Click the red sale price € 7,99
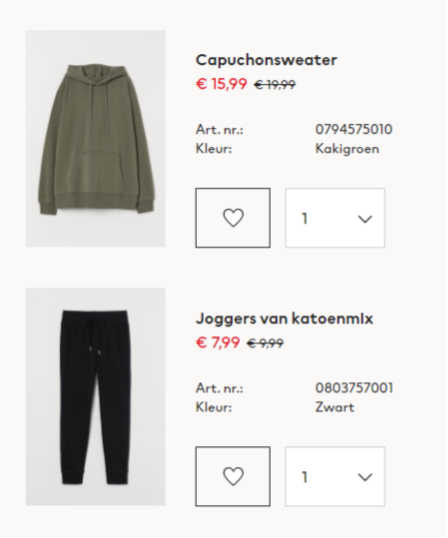This screenshot has width=448, height=538. click(217, 342)
